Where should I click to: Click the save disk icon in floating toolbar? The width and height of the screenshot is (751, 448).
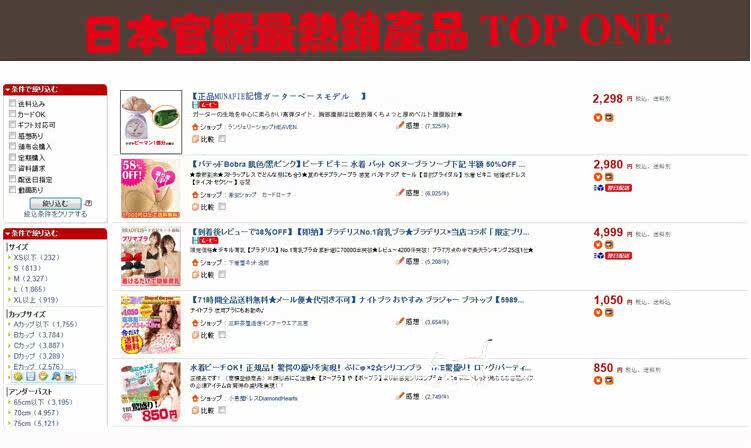tap(31, 377)
